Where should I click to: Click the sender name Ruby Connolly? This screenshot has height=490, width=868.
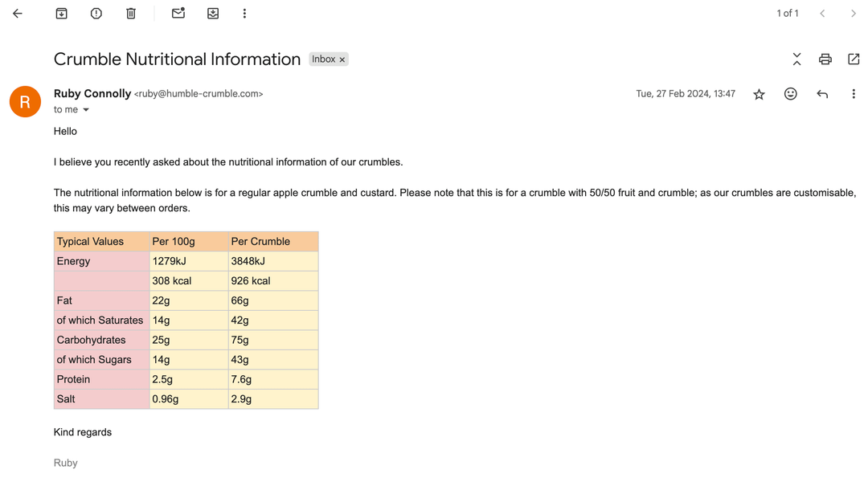pos(92,94)
